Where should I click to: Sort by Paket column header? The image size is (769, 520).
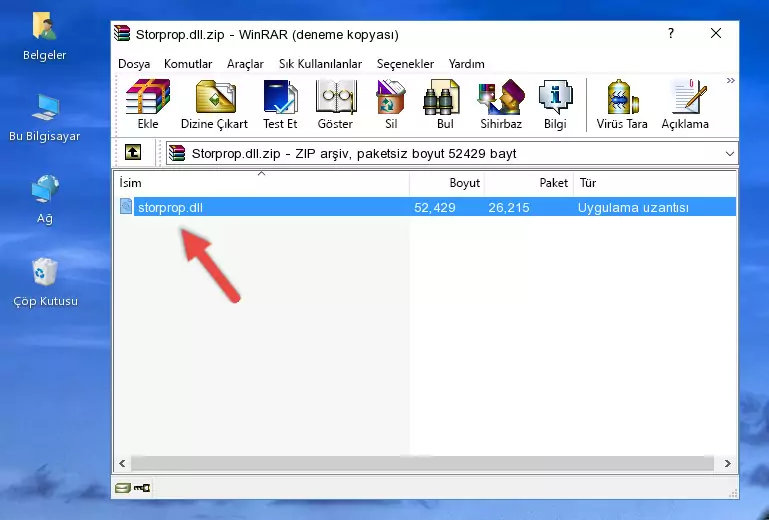click(529, 183)
